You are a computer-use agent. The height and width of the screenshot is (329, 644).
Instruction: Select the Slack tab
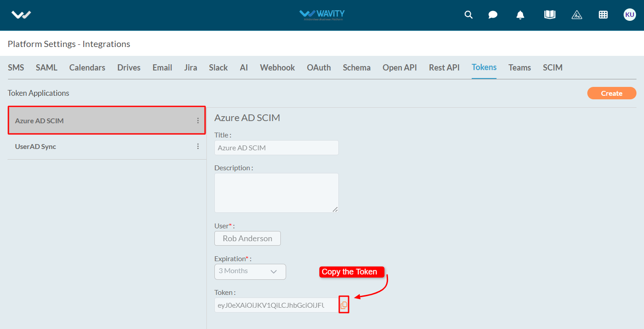click(218, 67)
